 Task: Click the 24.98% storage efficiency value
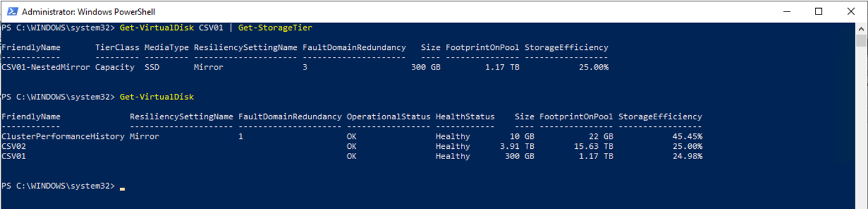[x=688, y=156]
